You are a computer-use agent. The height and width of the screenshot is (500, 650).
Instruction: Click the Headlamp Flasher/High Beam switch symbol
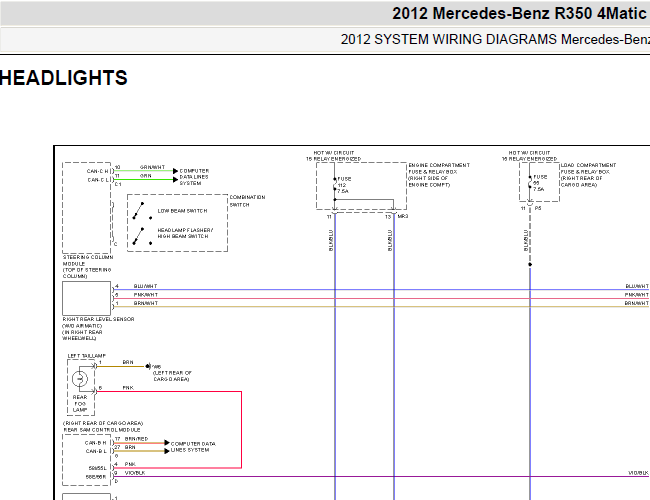(142, 236)
